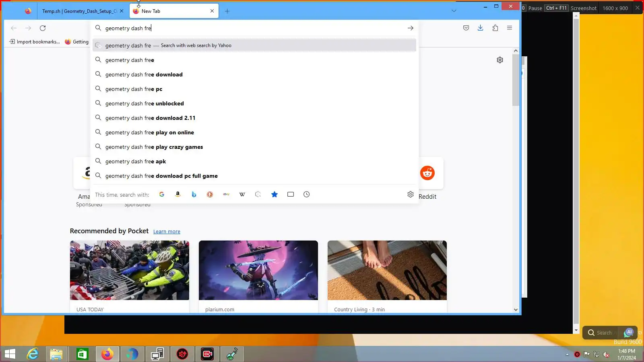Search this time with eBay
Screen dimensions: 644x362
(226, 194)
